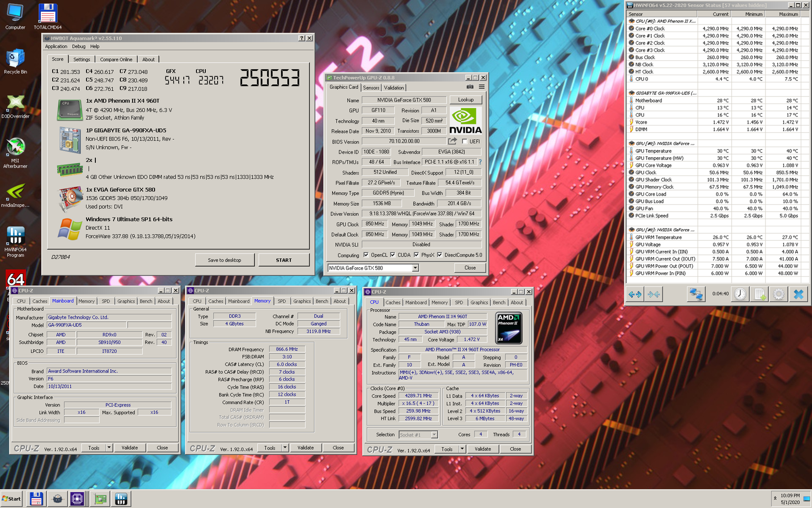Open Tools dropdown arrow in Memory CPU-Z

pos(285,448)
